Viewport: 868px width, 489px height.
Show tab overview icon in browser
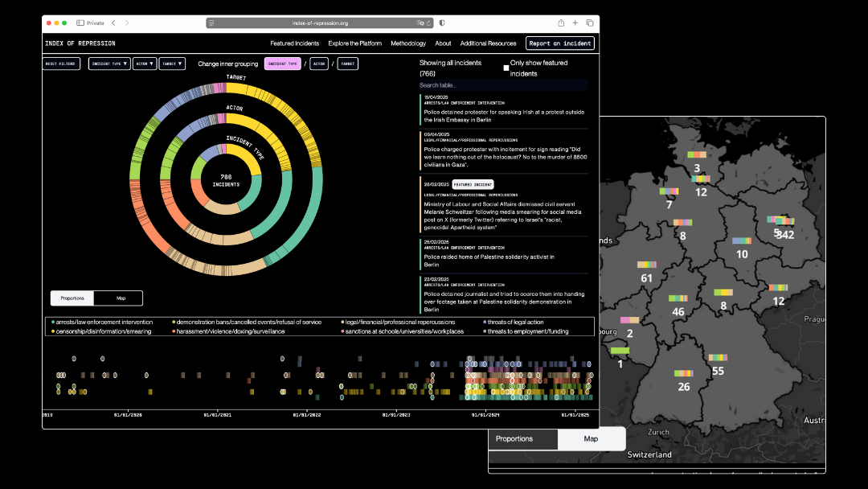click(x=590, y=23)
